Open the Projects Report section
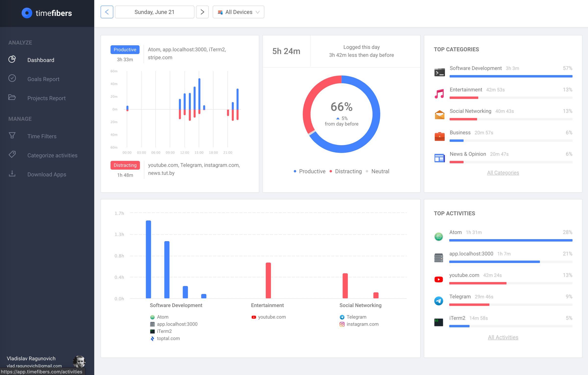The image size is (588, 375). coord(46,98)
